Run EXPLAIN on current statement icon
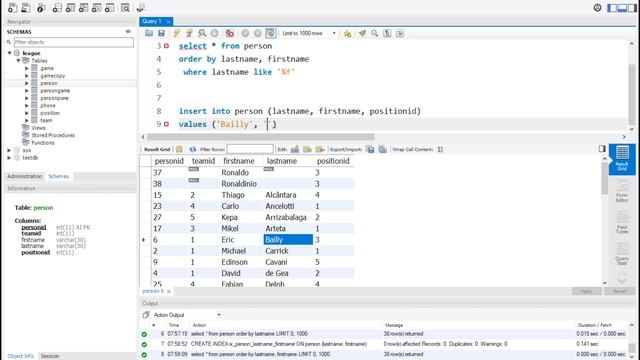The height and width of the screenshot is (360, 640). (202, 33)
